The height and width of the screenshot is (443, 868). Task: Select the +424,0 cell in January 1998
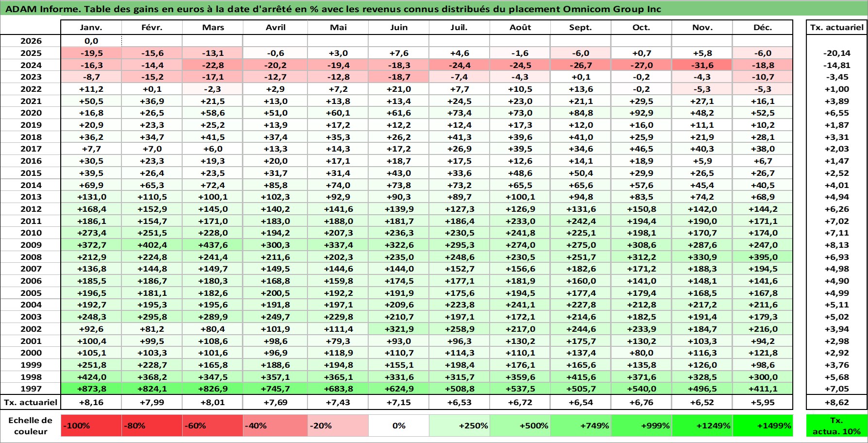(91, 377)
